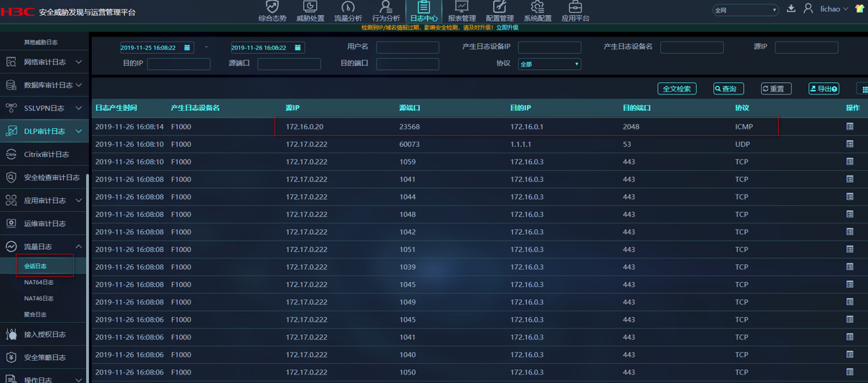
Task: Open the 协议 protocol dropdown
Action: pyautogui.click(x=549, y=64)
